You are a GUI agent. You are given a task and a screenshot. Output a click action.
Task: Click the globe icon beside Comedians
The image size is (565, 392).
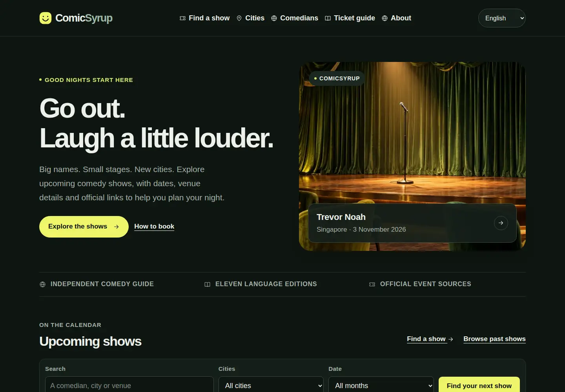274,18
